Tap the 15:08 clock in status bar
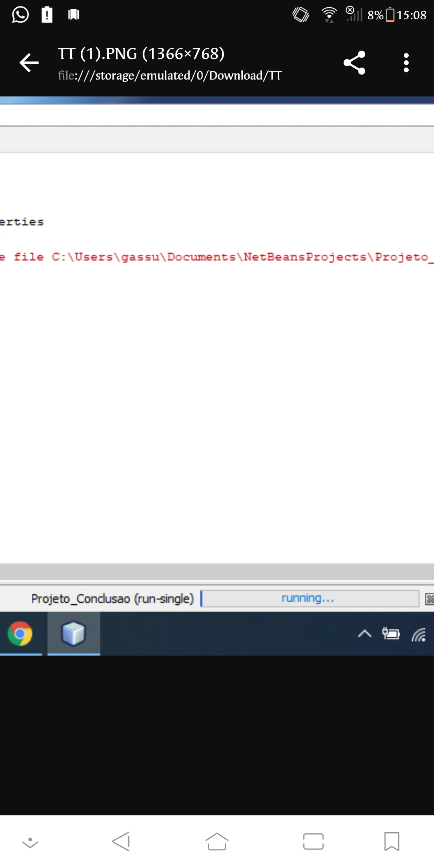The width and height of the screenshot is (434, 868). click(411, 15)
